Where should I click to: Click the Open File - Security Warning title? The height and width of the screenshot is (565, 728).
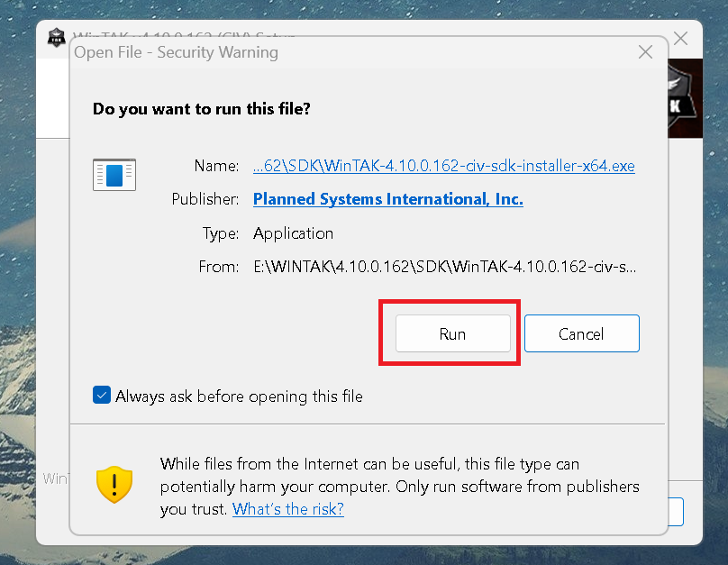point(176,52)
